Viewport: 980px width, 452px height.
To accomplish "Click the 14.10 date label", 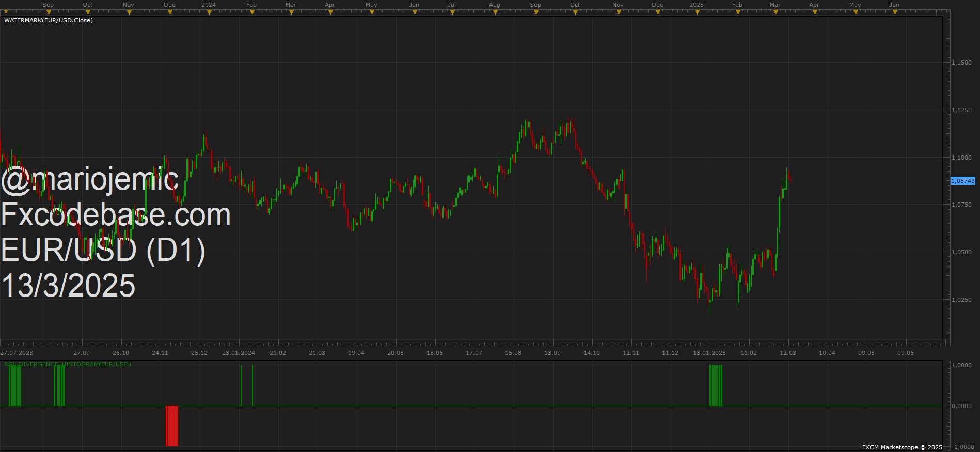I will 592,353.
